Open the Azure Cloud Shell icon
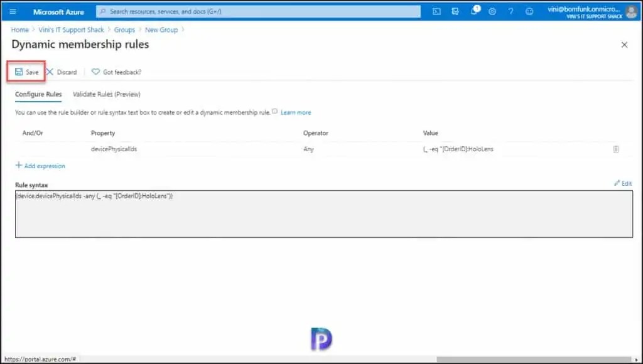The image size is (643, 364). pos(436,11)
